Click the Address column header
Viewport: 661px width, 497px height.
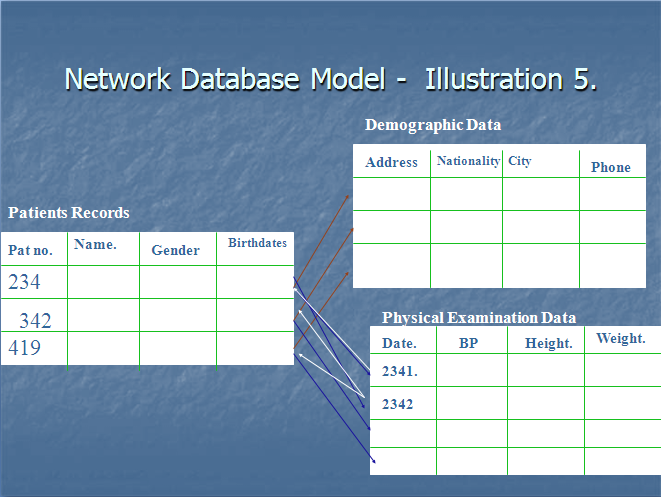[391, 162]
